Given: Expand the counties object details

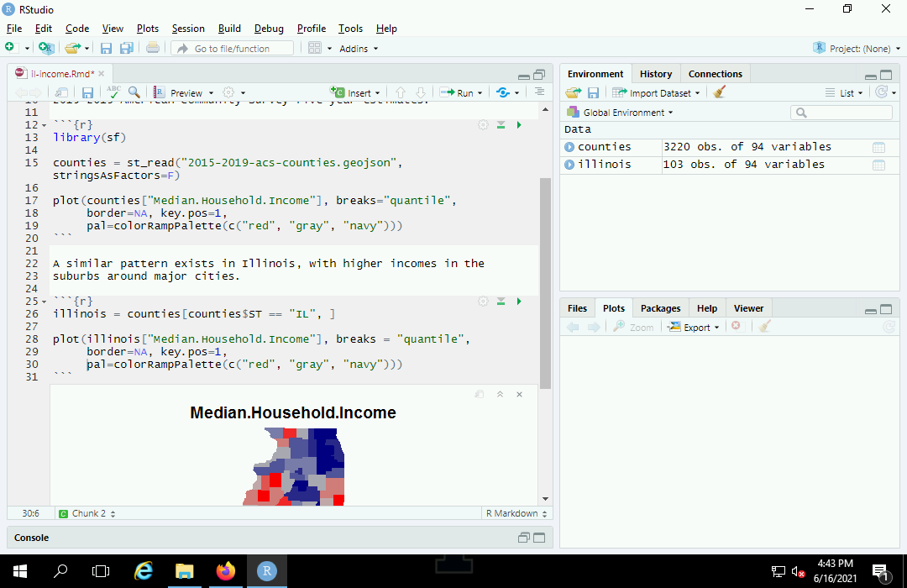Looking at the screenshot, I should click(x=569, y=147).
